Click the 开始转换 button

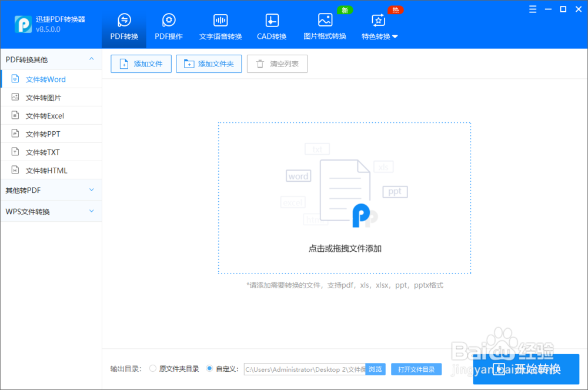tap(526, 369)
